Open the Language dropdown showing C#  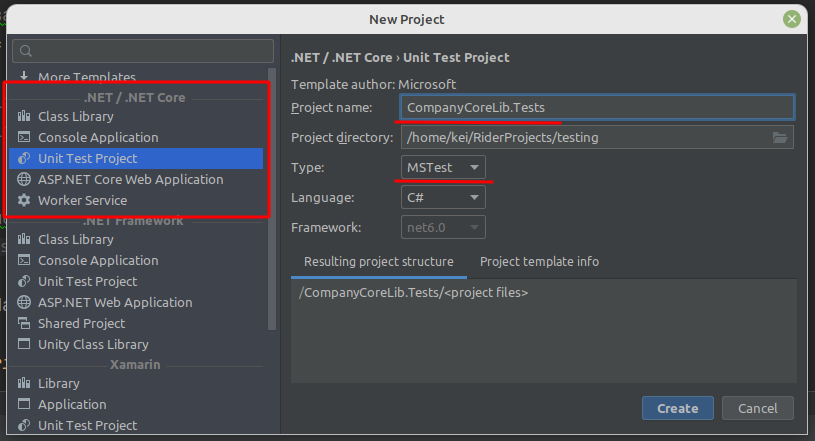(x=443, y=198)
